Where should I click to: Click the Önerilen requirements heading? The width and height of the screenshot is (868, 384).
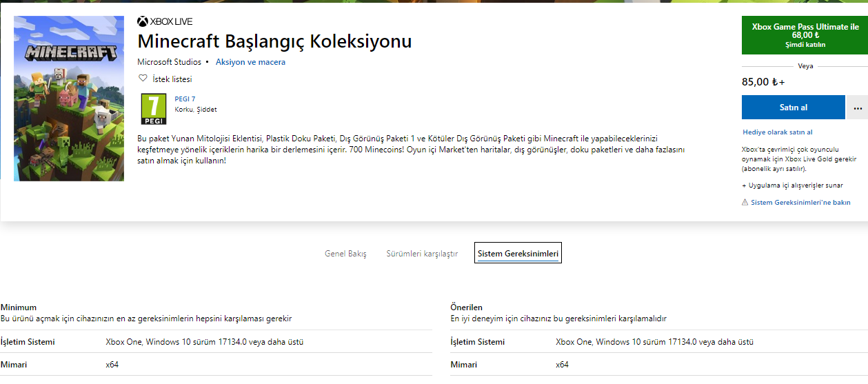[x=467, y=307]
